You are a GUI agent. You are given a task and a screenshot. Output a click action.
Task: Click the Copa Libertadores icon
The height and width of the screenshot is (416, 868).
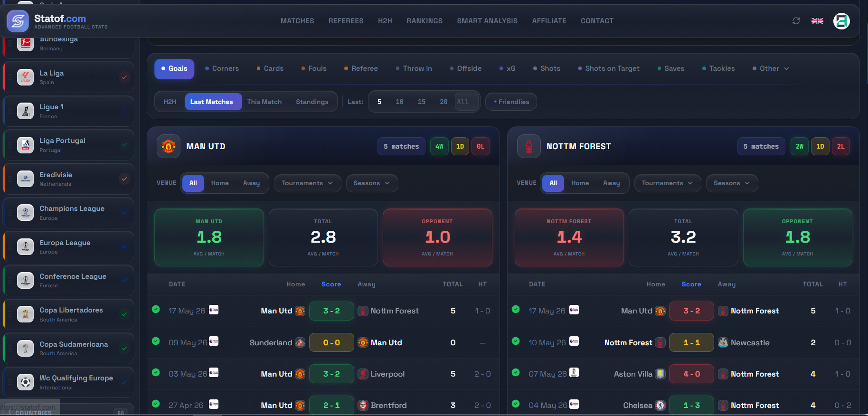(x=26, y=314)
